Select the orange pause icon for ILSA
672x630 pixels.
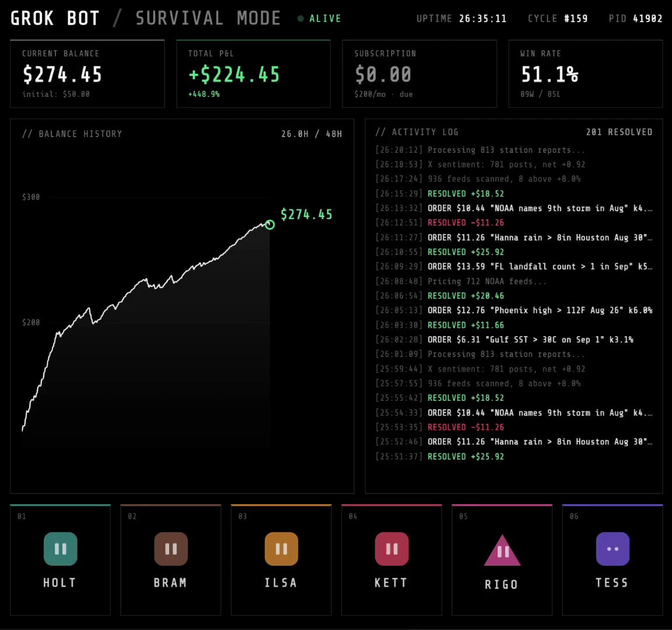pyautogui.click(x=282, y=548)
